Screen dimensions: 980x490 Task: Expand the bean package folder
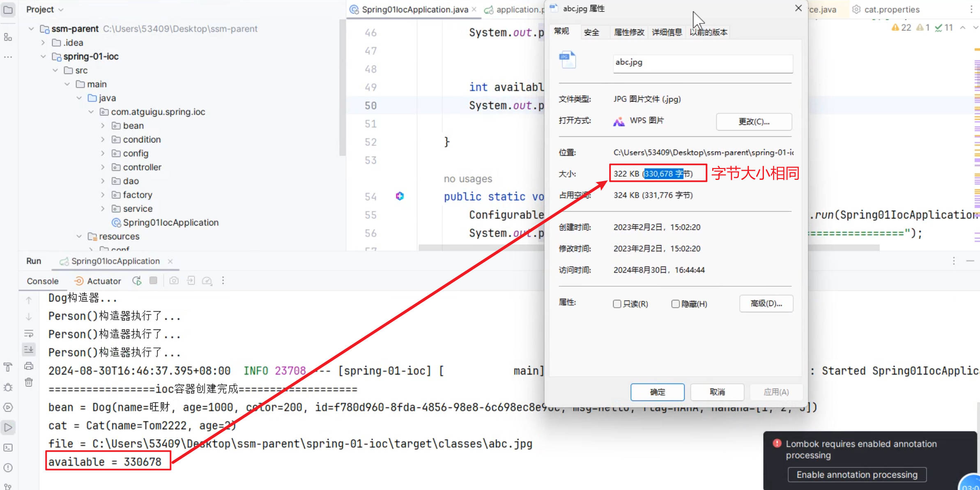[103, 126]
